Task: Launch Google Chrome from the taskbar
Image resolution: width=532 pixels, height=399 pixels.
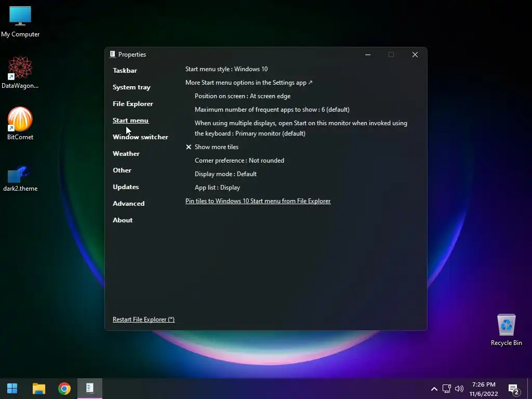Action: pyautogui.click(x=64, y=388)
